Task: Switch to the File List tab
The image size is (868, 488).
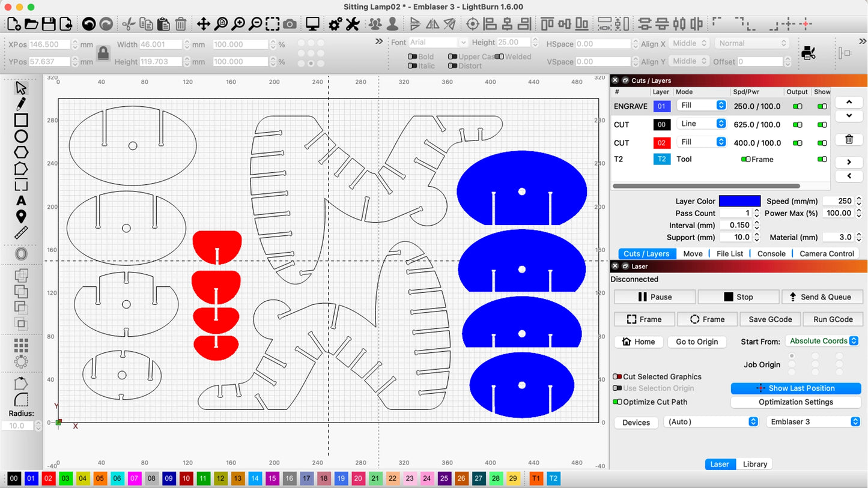Action: pos(730,254)
